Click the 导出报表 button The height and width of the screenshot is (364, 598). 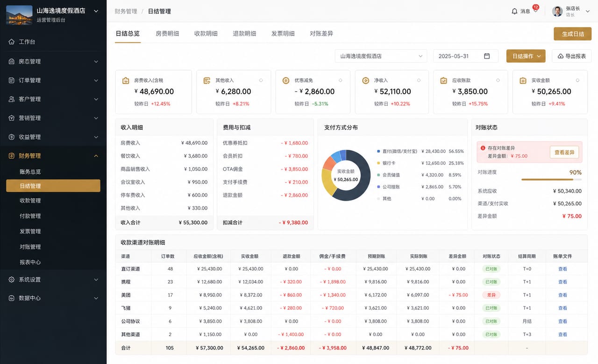pyautogui.click(x=571, y=56)
